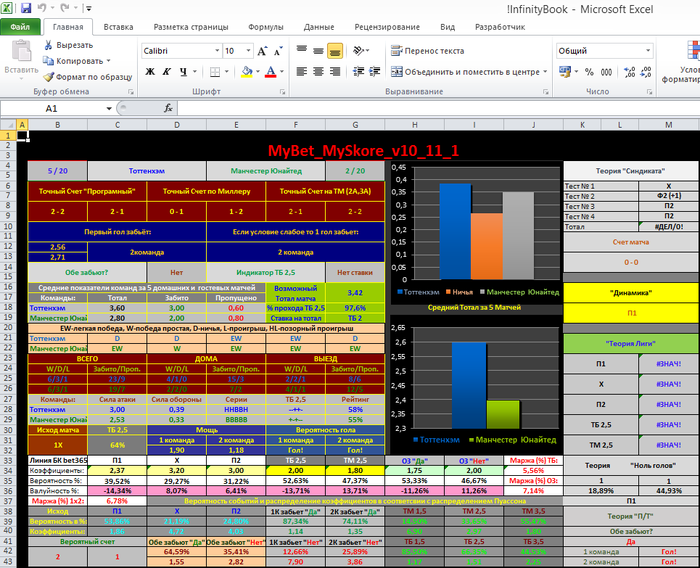Toggle bottom vertical alignment
Viewport: 700px width, 568px height.
pyautogui.click(x=335, y=50)
